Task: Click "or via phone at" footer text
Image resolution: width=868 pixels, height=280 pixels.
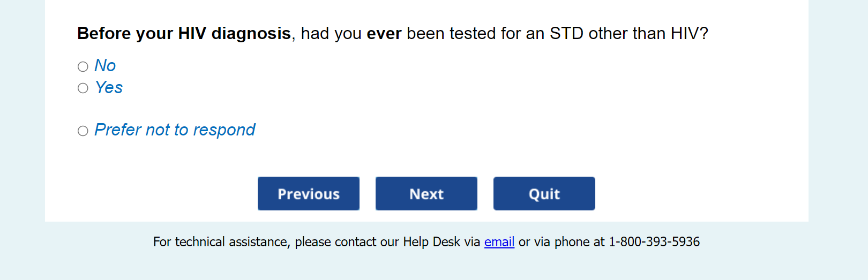Action: click(x=561, y=242)
